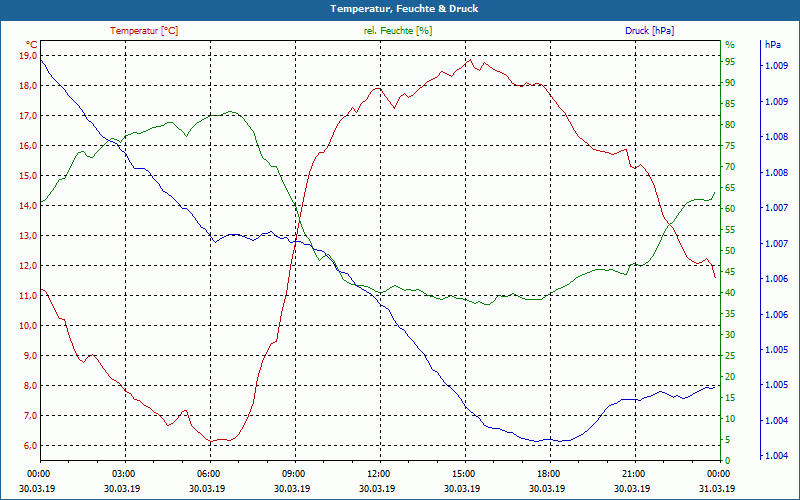Click the 10,0 temperature axis value
This screenshot has width=800, height=500.
click(x=28, y=326)
